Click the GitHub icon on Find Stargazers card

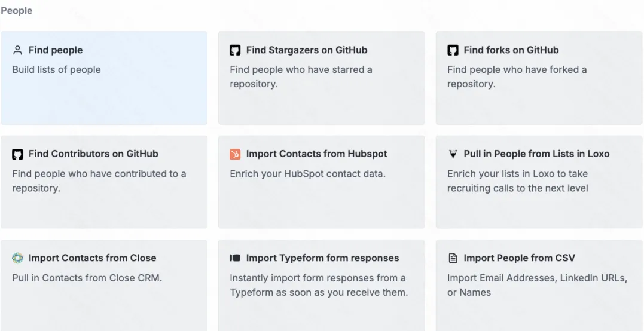coord(235,50)
